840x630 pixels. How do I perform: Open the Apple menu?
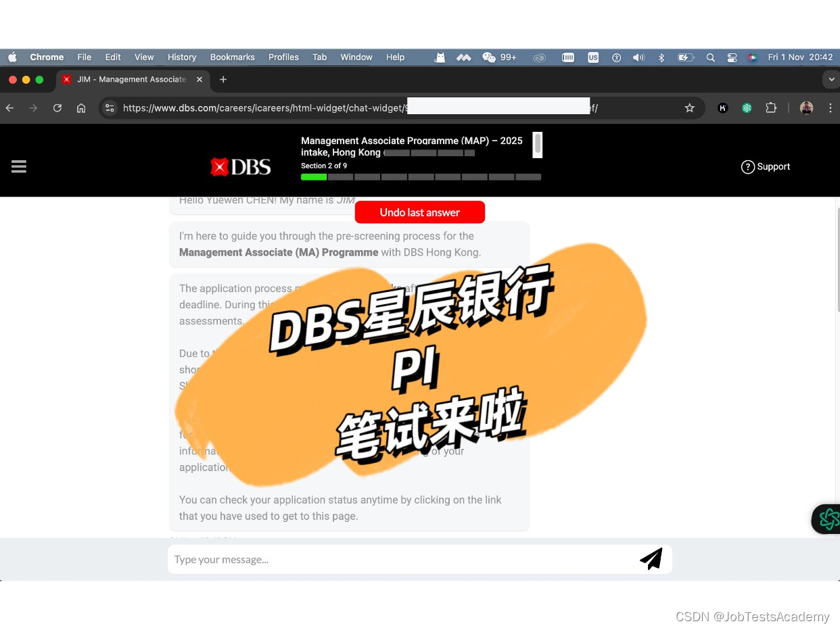pyautogui.click(x=12, y=57)
